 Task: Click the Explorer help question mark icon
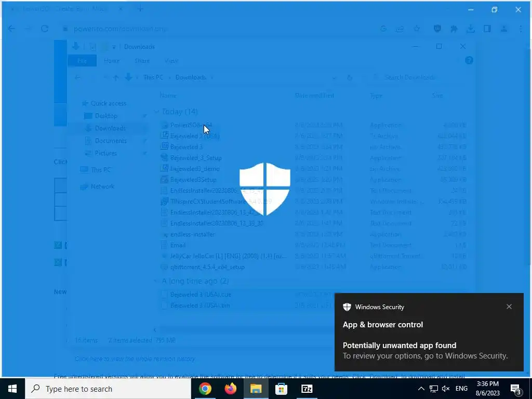469,60
